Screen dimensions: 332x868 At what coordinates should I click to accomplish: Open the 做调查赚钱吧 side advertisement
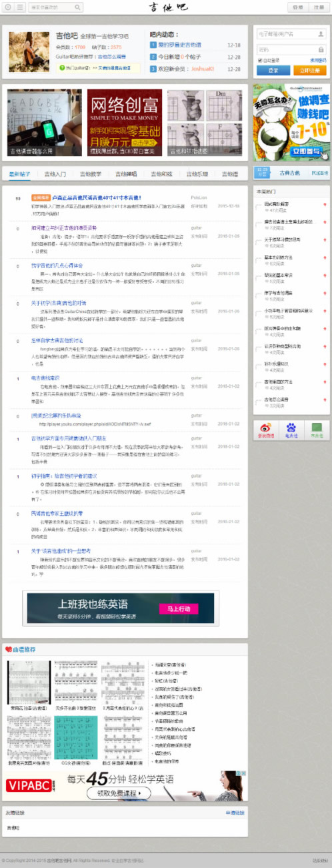click(291, 123)
